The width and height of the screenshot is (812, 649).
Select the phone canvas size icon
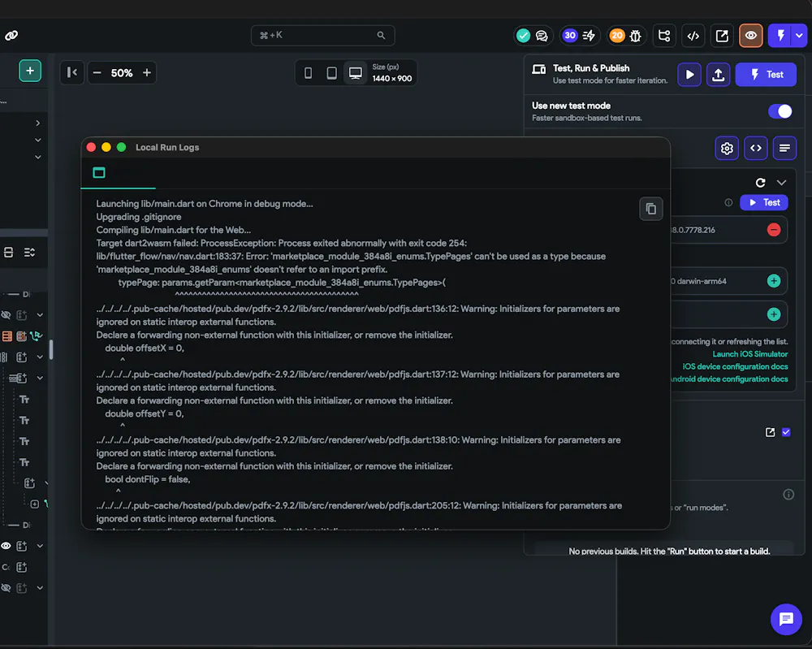click(308, 73)
